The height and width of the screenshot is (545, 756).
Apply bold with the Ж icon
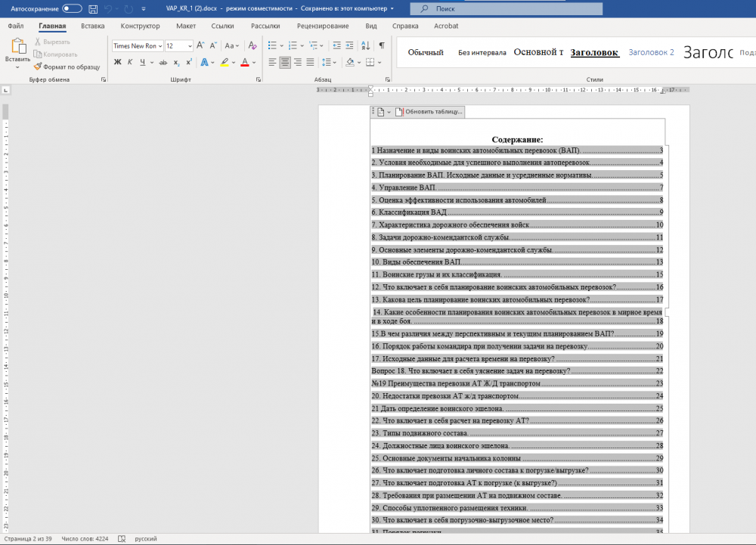click(117, 62)
